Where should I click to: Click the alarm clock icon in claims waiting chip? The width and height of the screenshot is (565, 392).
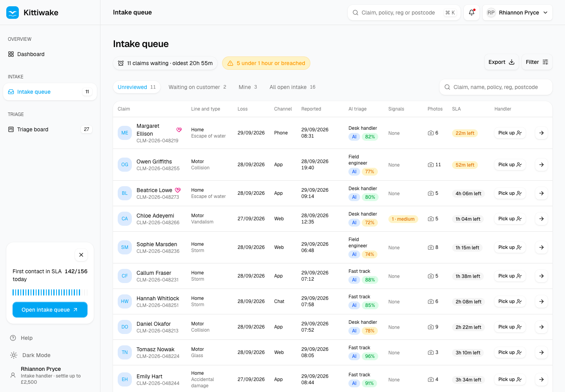tap(121, 63)
